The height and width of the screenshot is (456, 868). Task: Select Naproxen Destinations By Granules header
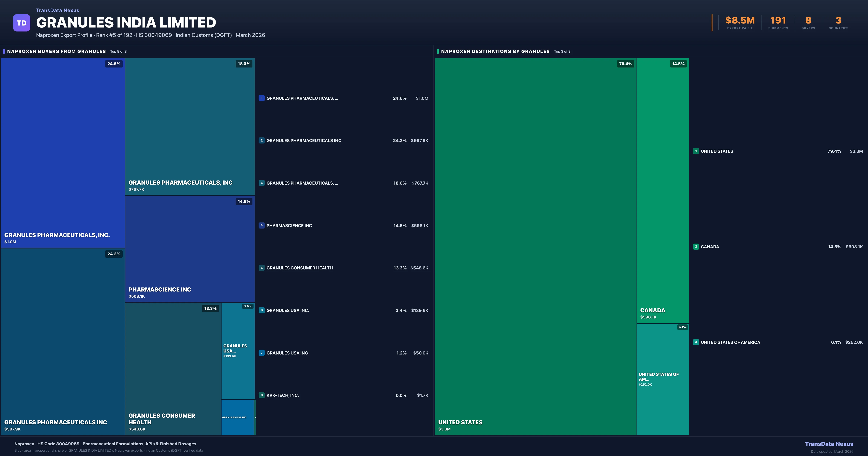[x=495, y=51]
